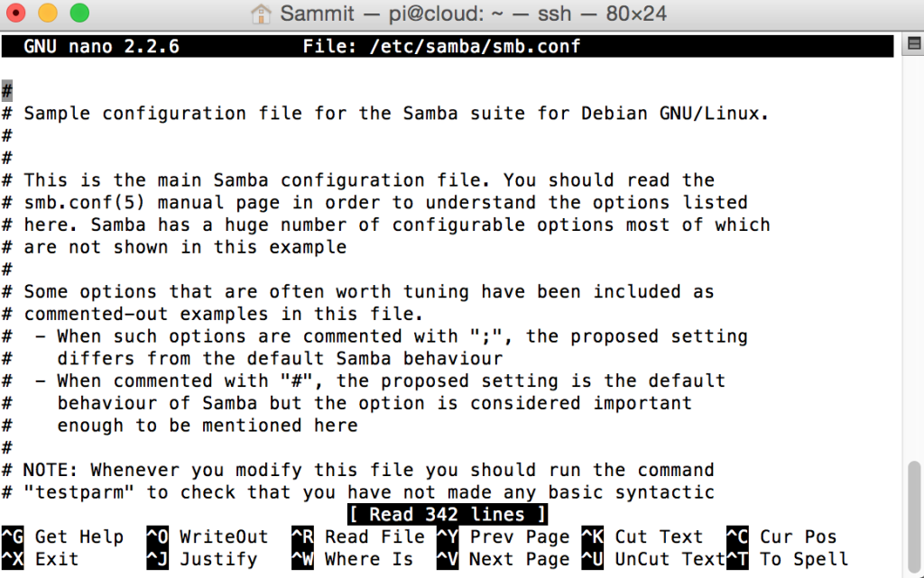
Task: Click the word "testparm" in the text
Action: click(x=79, y=492)
